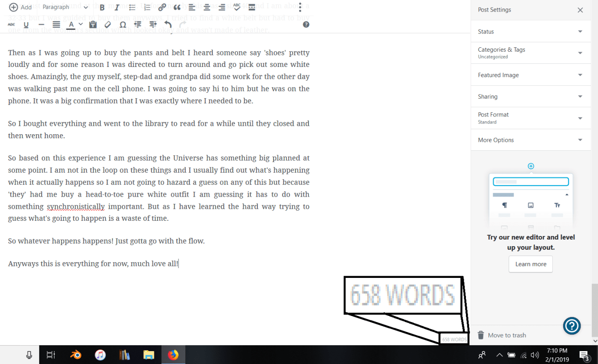Viewport: 598px width, 364px height.
Task: Click the undo arrow icon
Action: pos(168,25)
